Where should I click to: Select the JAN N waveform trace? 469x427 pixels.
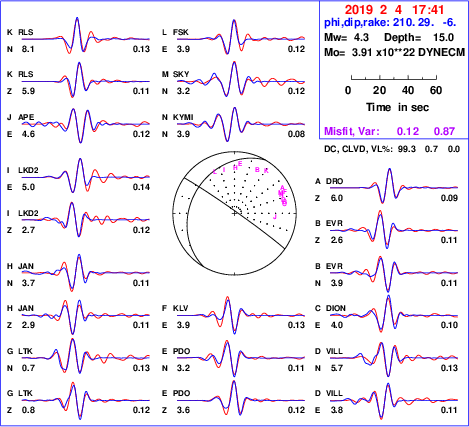click(x=86, y=273)
